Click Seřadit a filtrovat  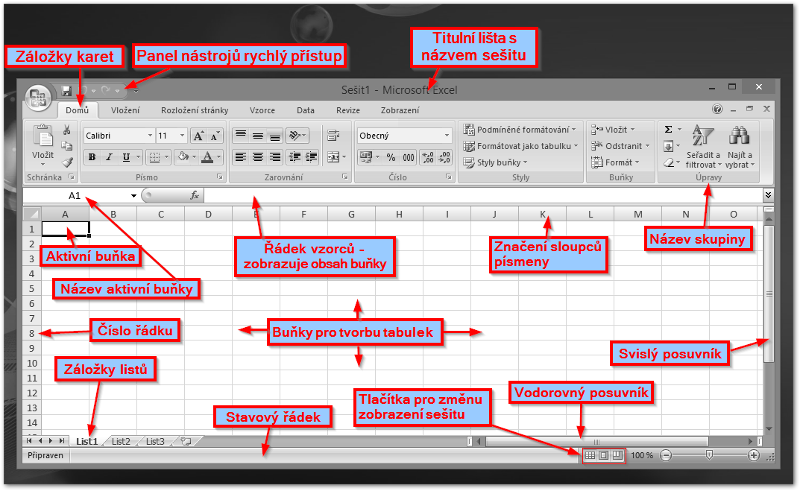click(x=704, y=147)
